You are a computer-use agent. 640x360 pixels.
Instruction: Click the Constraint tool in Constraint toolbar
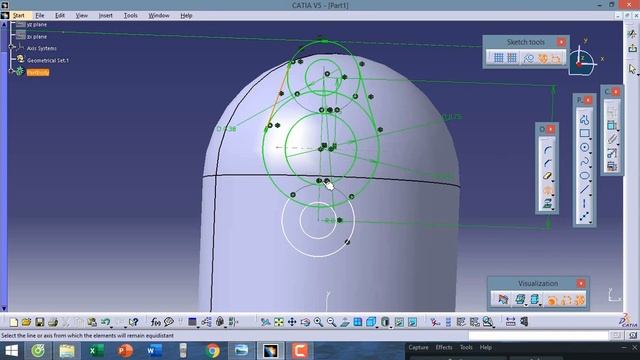[x=611, y=125]
